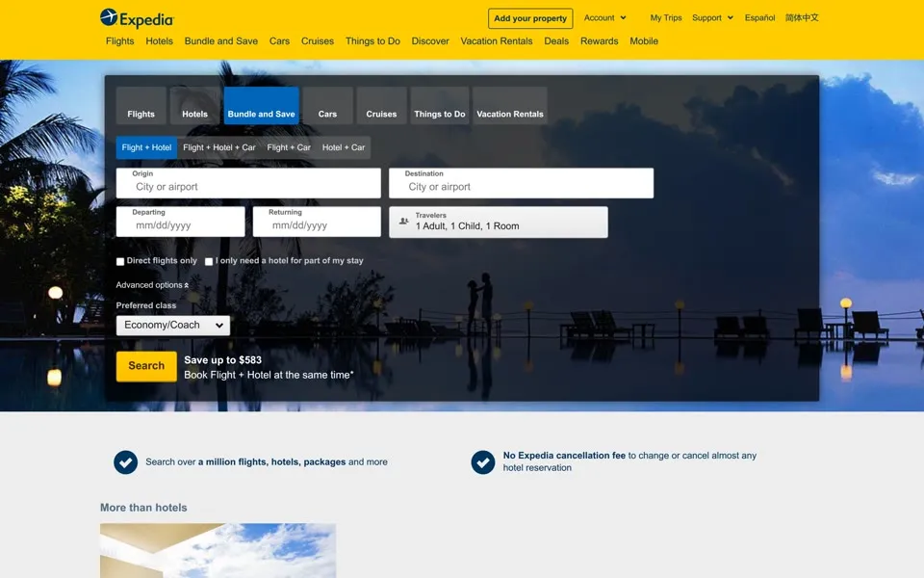The width and height of the screenshot is (924, 578).
Task: Open Cruises in the top navigation
Action: point(318,41)
